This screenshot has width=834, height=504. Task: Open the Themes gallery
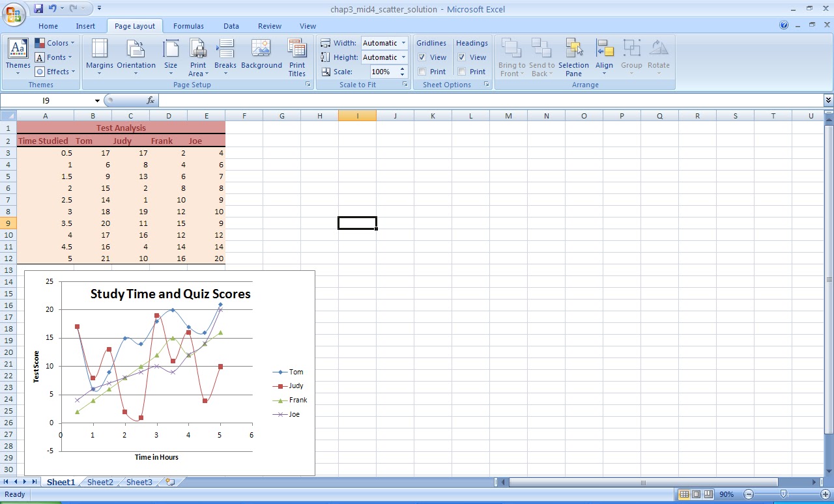18,57
